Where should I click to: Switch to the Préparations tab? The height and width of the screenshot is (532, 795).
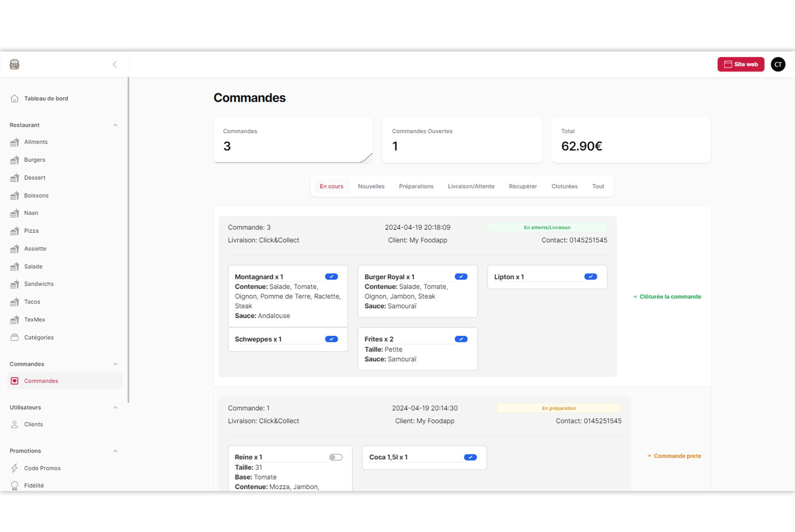pyautogui.click(x=416, y=186)
